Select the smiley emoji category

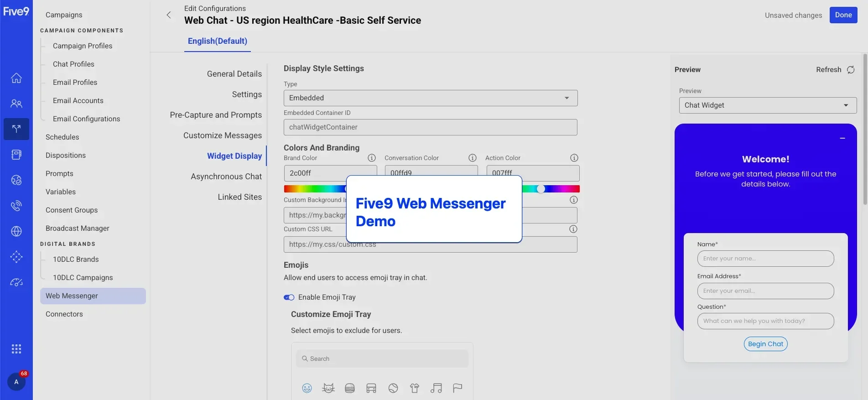click(307, 388)
